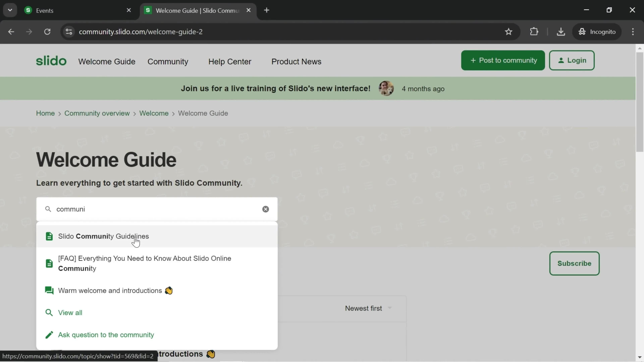Open Welcome Guide navigation item
The image size is (644, 362).
107,62
